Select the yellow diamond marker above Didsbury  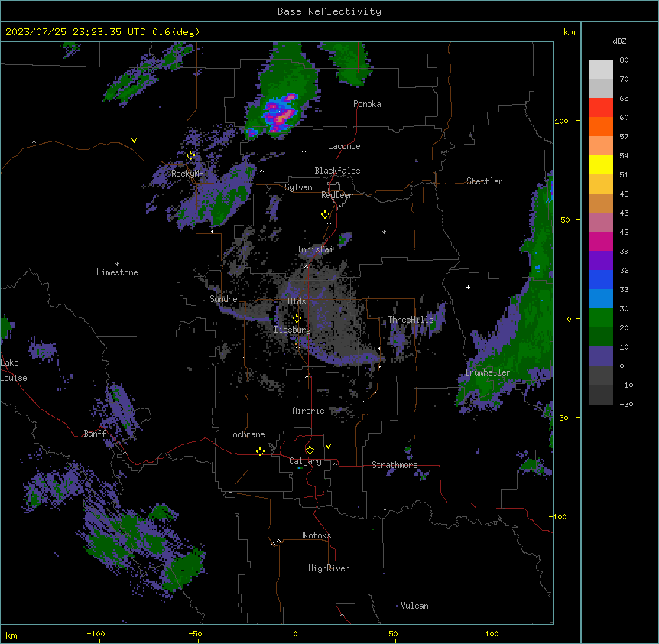click(297, 319)
